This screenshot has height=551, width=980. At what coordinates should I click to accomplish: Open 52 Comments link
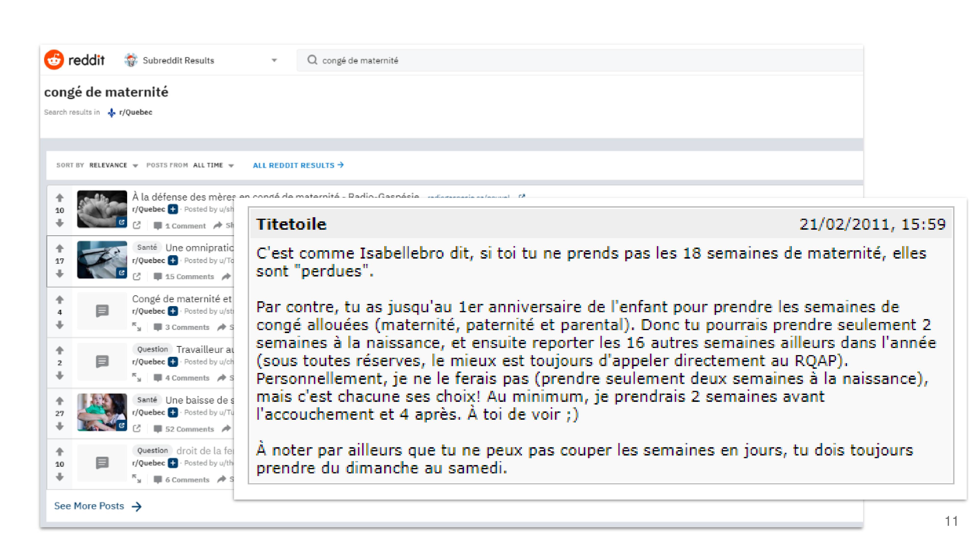[x=184, y=429]
